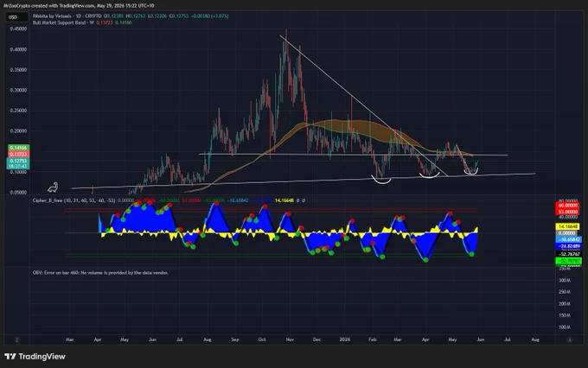Click the green 0.14166 price label
Screen dimensions: 588x368
18,148
